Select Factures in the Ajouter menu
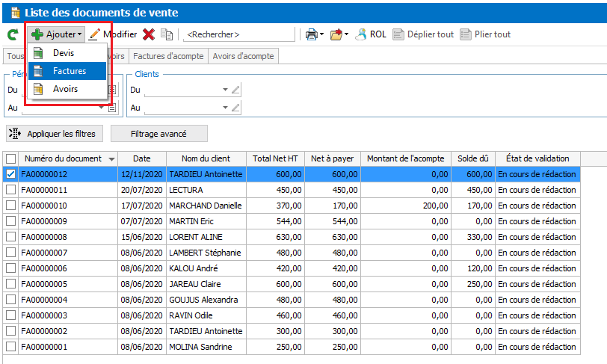This screenshot has height=364, width=607. pos(67,71)
